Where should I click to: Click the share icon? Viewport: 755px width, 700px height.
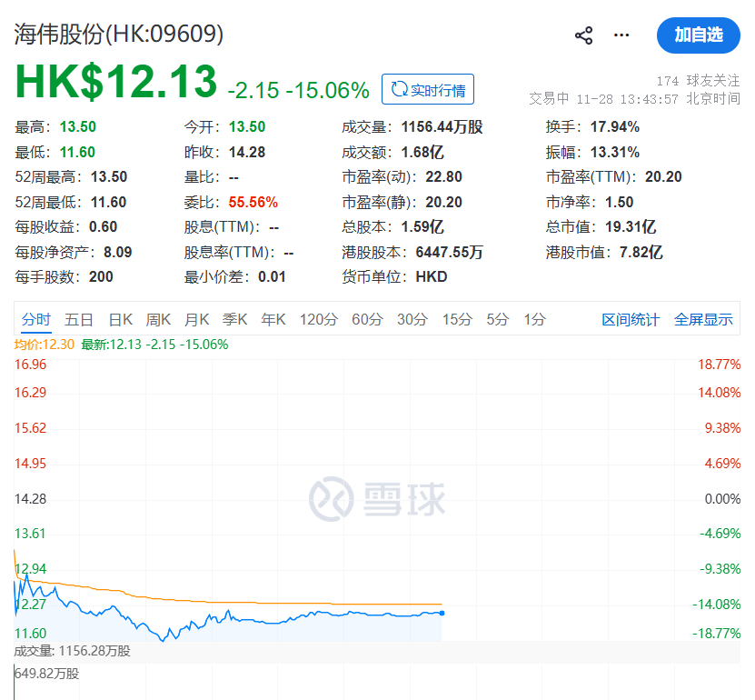(x=583, y=35)
